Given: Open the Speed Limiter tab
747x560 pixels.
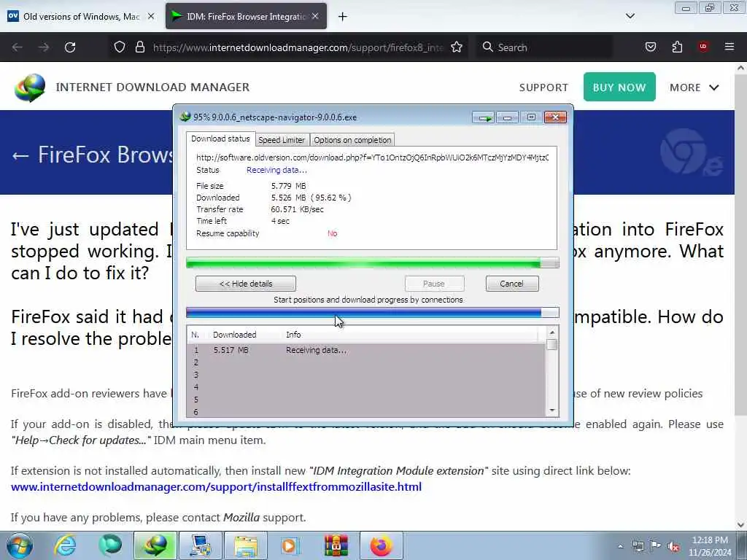Looking at the screenshot, I should (x=282, y=140).
